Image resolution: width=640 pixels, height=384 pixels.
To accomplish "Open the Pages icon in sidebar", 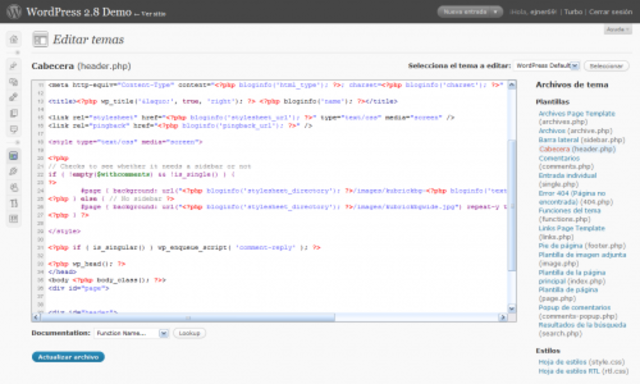I will [14, 113].
